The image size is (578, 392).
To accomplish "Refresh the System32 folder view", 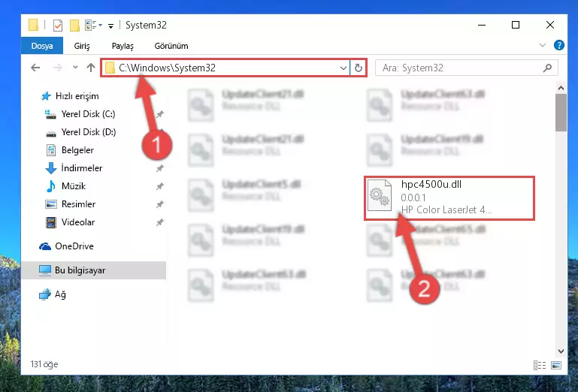I will coord(359,68).
